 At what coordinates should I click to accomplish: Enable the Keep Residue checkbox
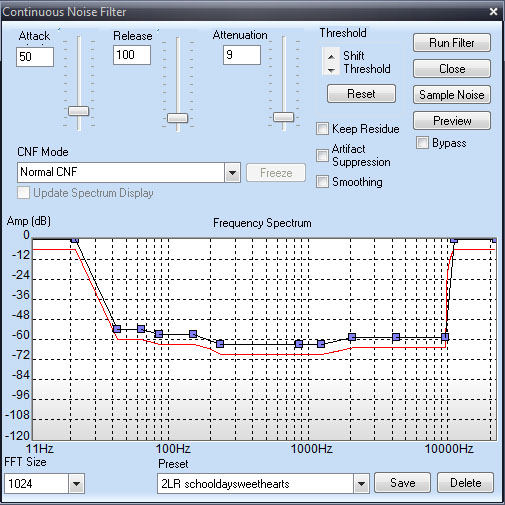coord(322,129)
